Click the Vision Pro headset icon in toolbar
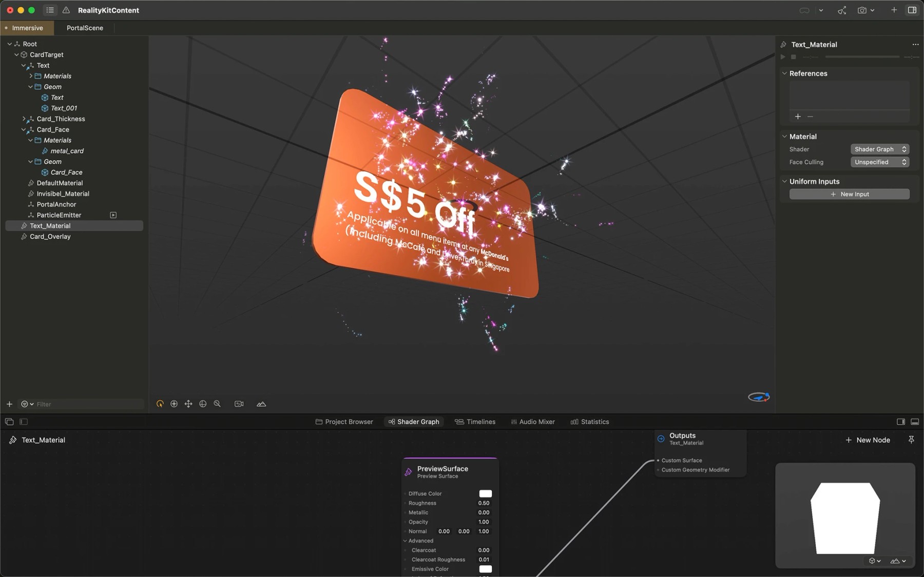Image resolution: width=924 pixels, height=577 pixels. [x=804, y=10]
